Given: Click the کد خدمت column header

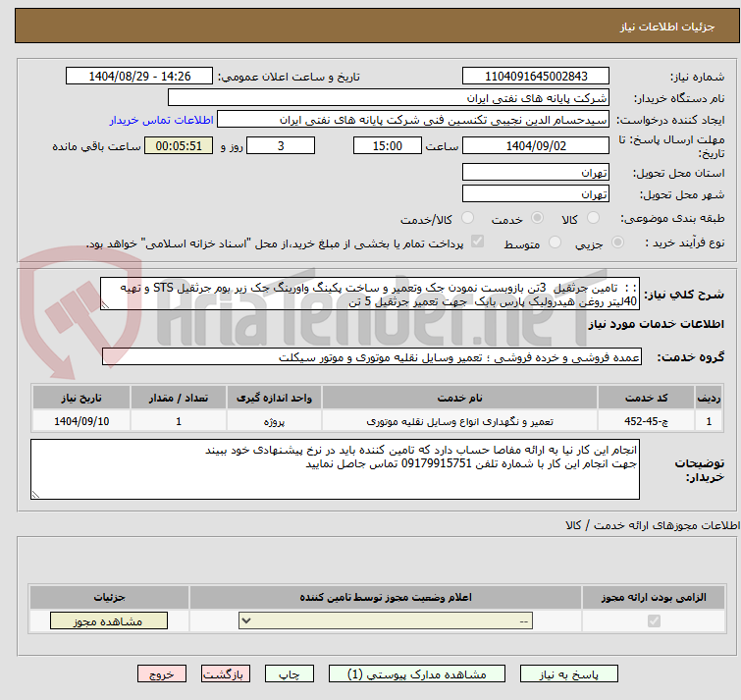Looking at the screenshot, I should (646, 398).
